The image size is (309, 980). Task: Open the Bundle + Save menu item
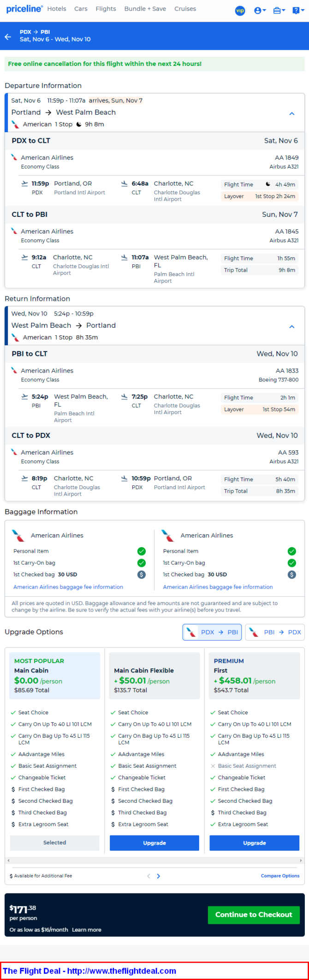[x=145, y=9]
